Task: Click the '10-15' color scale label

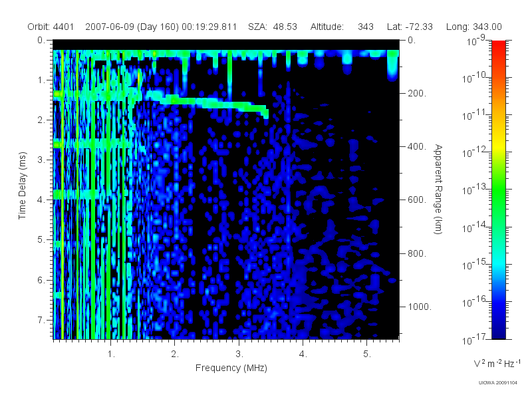Action: point(475,264)
